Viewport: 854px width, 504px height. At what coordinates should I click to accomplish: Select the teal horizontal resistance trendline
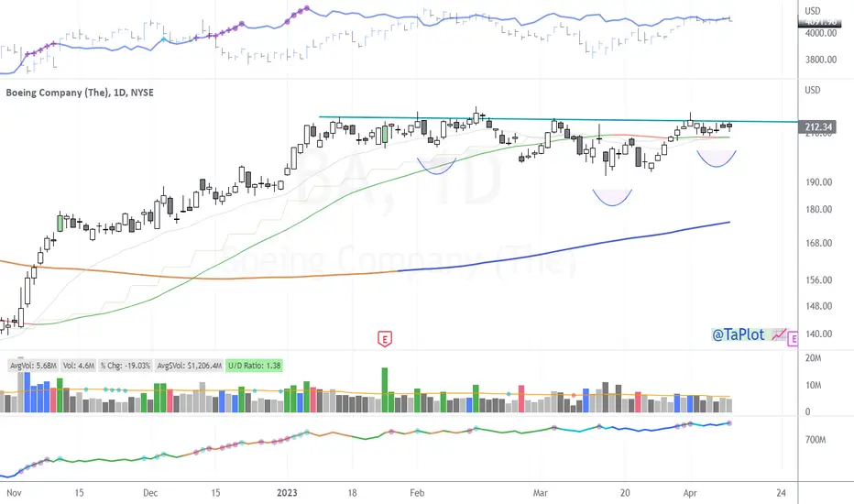[558, 119]
